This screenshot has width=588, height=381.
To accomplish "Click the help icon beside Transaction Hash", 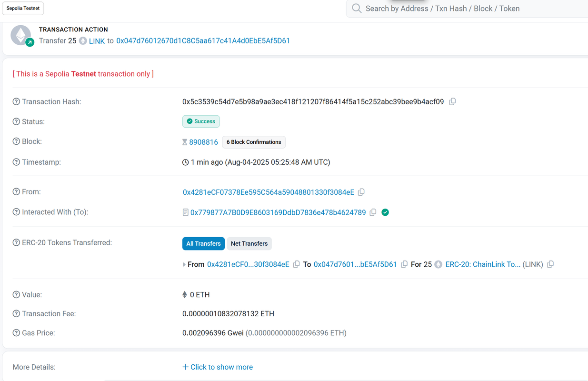I will 16,102.
